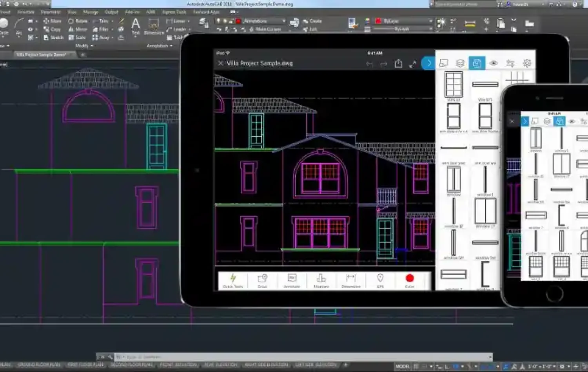Click the search keyword field in title bar
The width and height of the screenshot is (588, 372).
[x=464, y=4]
